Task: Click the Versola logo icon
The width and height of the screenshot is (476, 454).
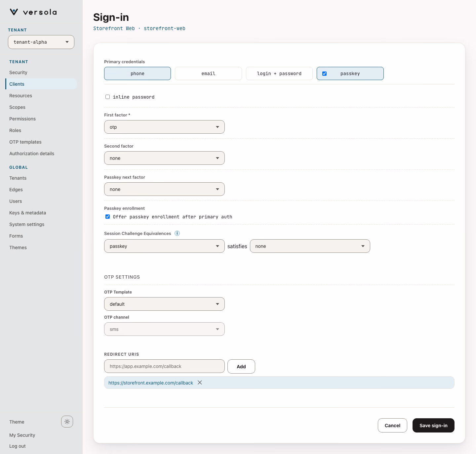Action: click(x=14, y=12)
